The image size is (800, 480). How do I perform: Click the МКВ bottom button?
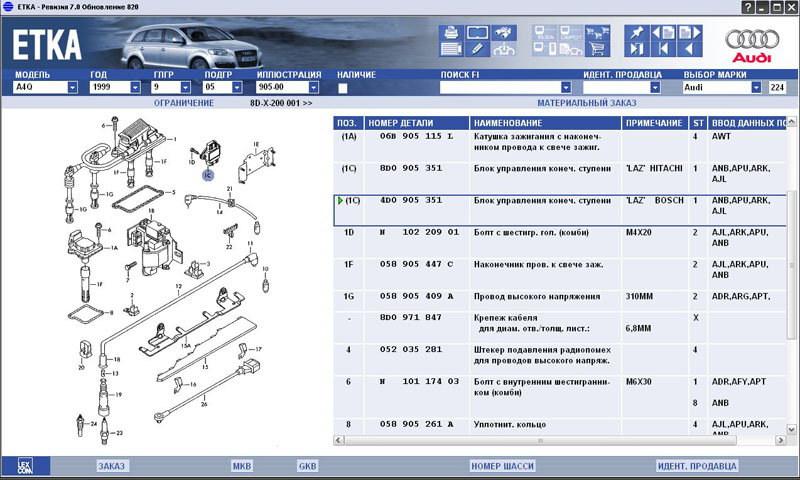click(242, 466)
